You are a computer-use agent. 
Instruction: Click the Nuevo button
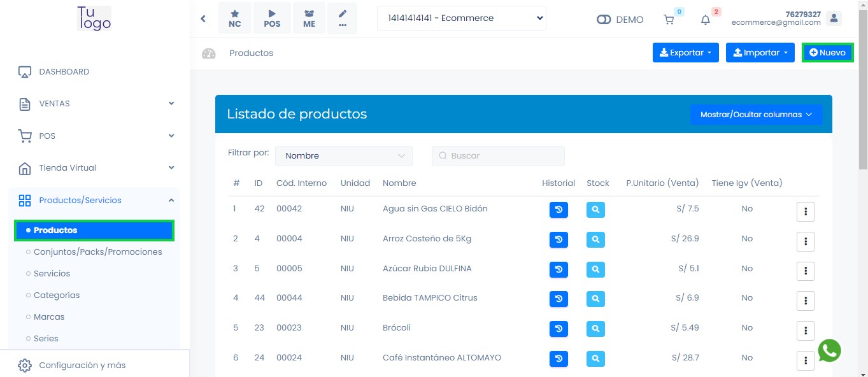click(x=827, y=53)
